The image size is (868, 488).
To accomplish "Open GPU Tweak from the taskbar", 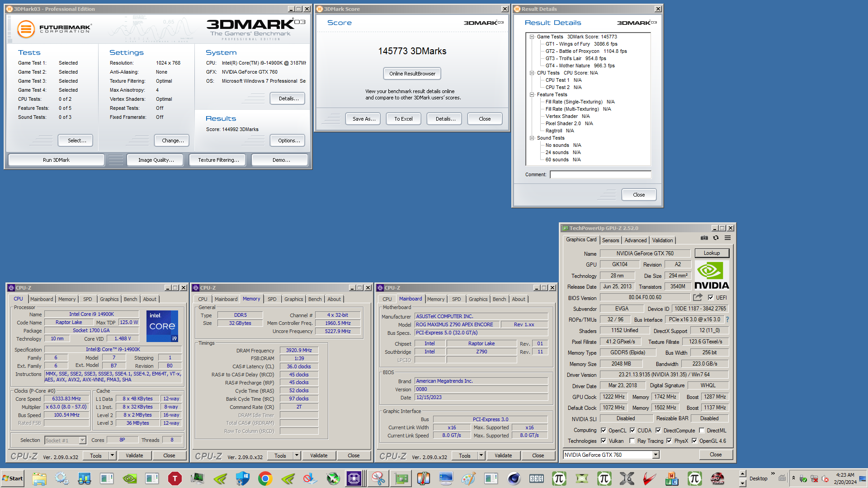I will tap(717, 479).
